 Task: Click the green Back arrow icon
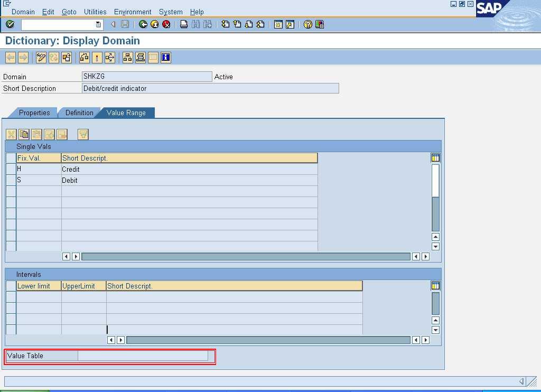click(143, 24)
